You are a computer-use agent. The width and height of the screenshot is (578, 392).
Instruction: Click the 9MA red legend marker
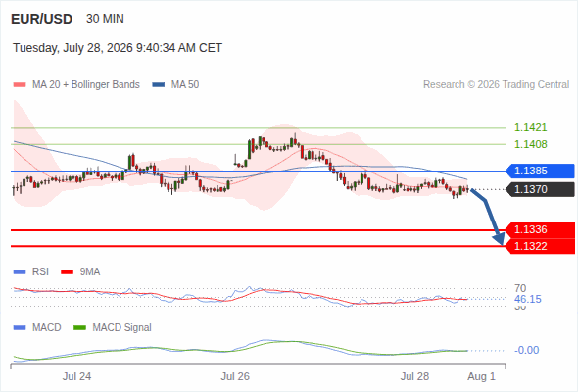click(x=67, y=272)
